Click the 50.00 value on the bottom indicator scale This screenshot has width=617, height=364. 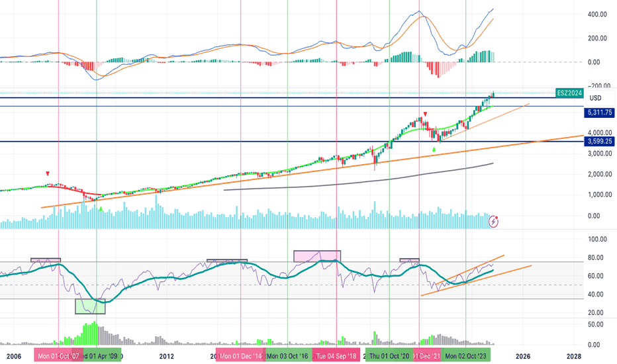(x=595, y=325)
